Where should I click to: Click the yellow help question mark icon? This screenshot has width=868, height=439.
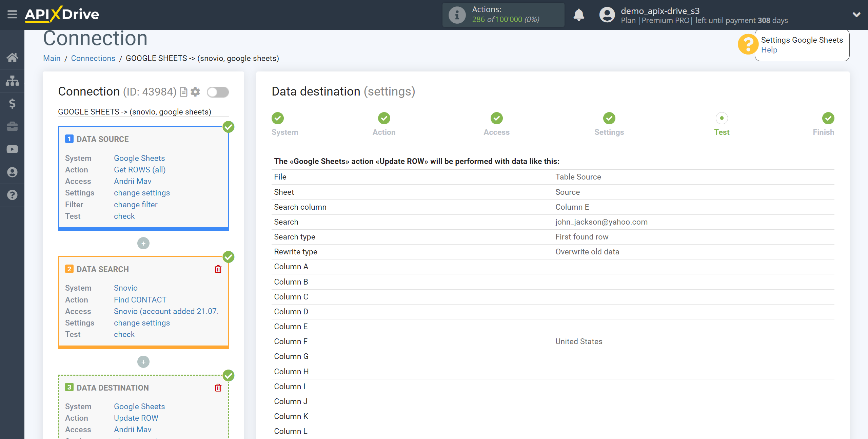(748, 44)
